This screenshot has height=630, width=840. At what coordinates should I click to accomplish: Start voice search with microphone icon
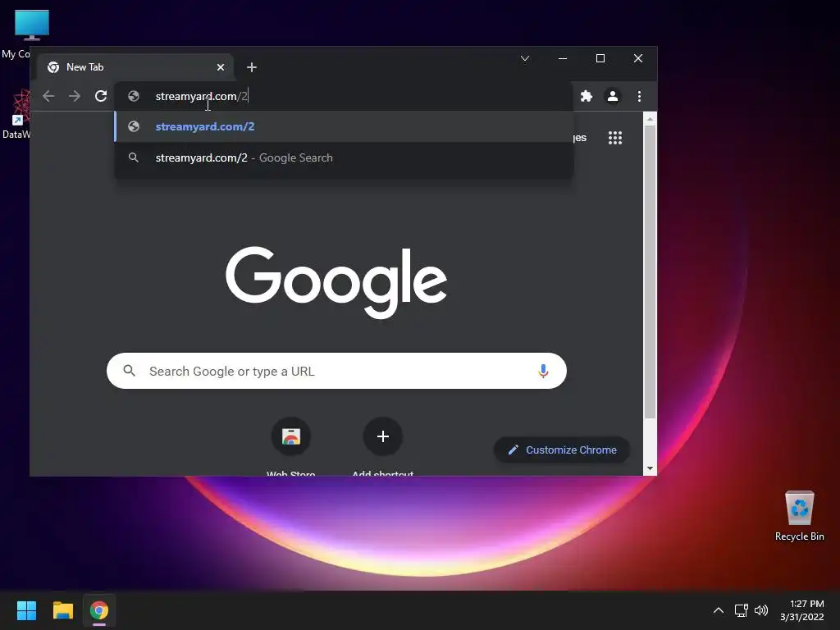click(x=543, y=371)
